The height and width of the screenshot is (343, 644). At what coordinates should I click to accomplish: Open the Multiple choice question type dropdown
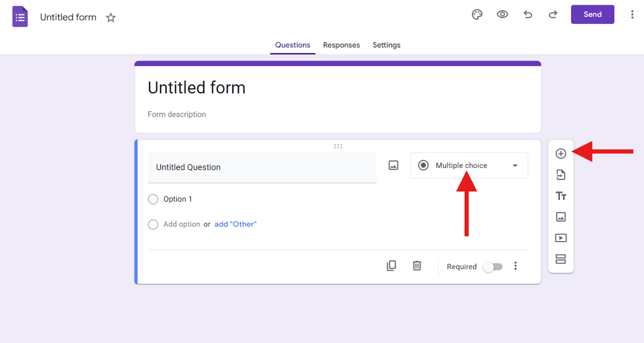click(x=469, y=165)
